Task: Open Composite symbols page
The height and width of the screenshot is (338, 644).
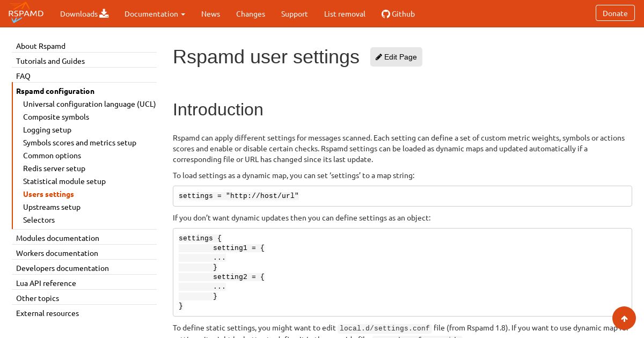Action: coord(56,117)
